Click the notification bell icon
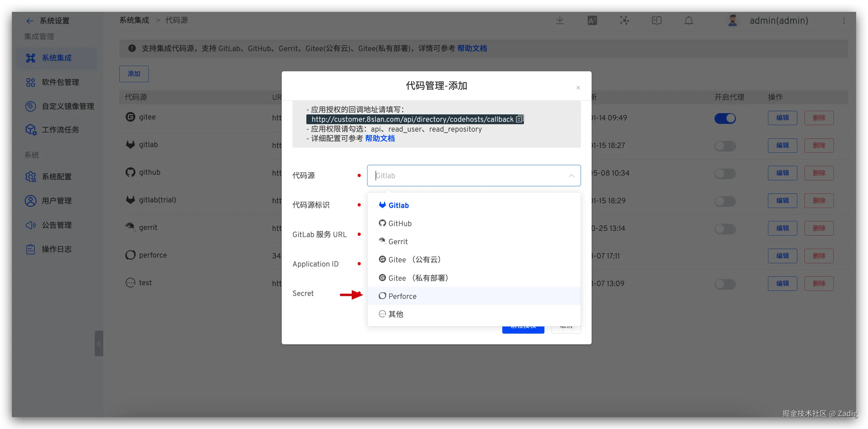868x429 pixels. 688,20
